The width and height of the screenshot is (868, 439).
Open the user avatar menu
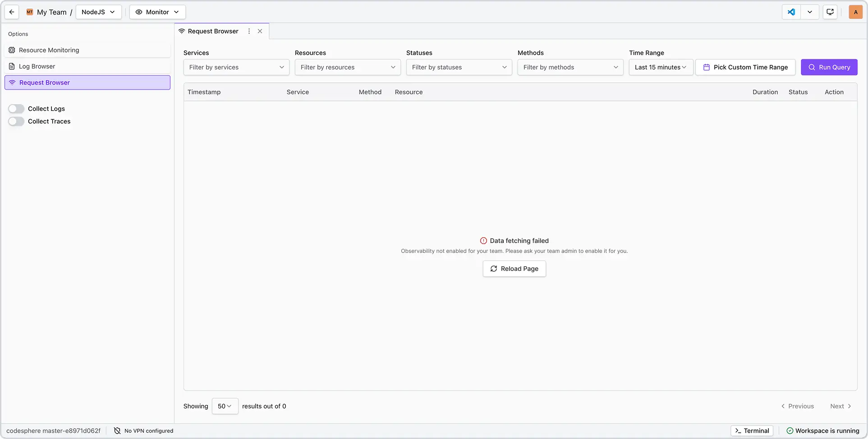click(x=855, y=12)
